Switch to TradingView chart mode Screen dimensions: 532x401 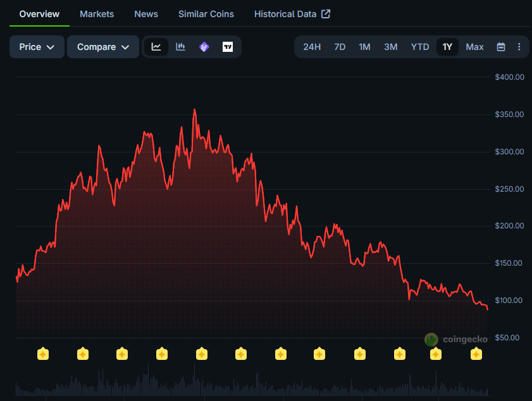point(228,47)
